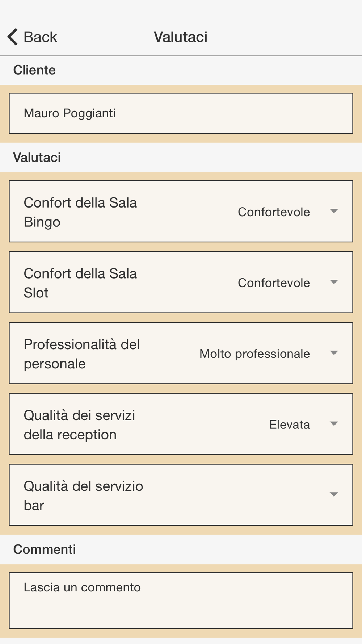Tap the back chevron arrow icon
The width and height of the screenshot is (362, 644).
coord(13,37)
